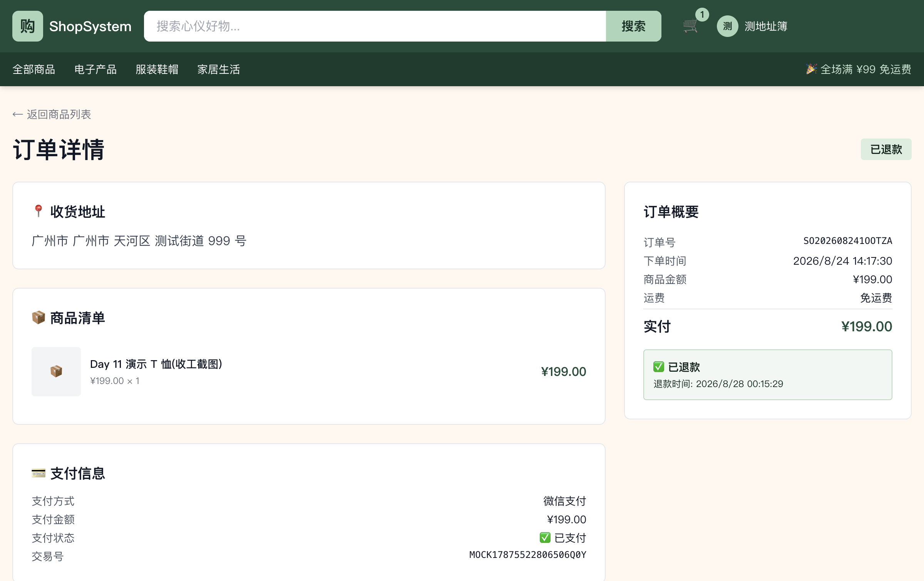
Task: Click the 支付金额 value ¥199.00
Action: point(566,519)
